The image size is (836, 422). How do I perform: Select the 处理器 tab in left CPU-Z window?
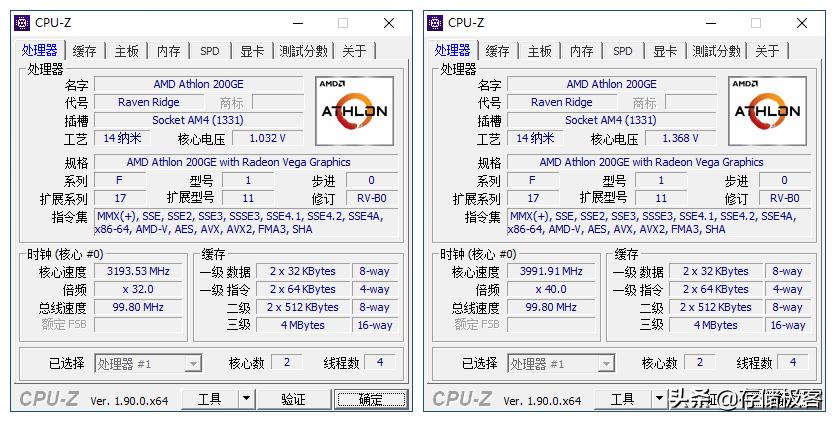39,50
